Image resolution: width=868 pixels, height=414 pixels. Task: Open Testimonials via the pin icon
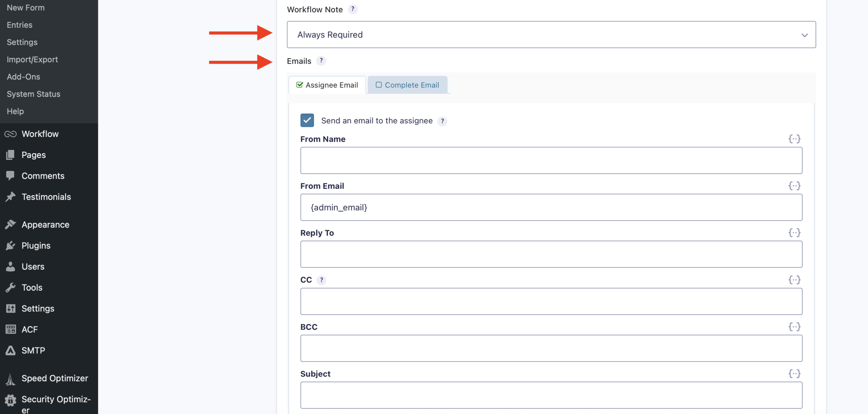[11, 197]
